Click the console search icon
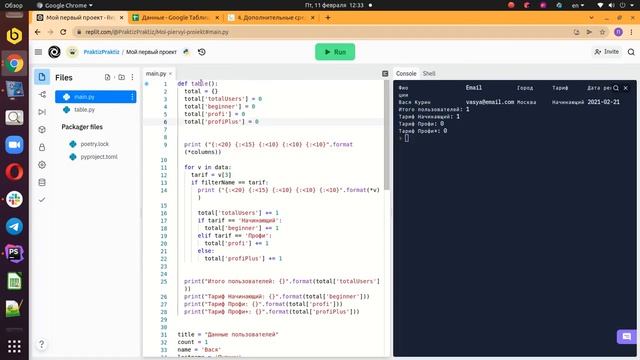640x360 pixels. (616, 88)
